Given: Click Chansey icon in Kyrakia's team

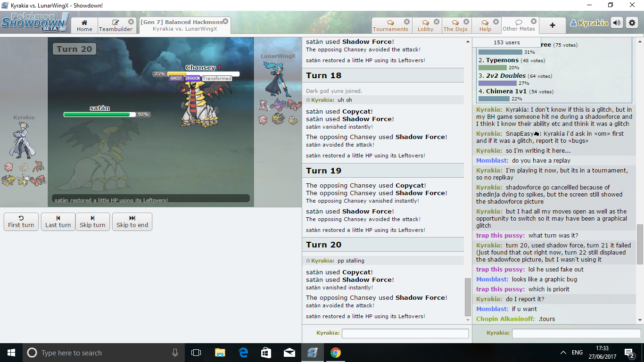Looking at the screenshot, I should [9, 167].
